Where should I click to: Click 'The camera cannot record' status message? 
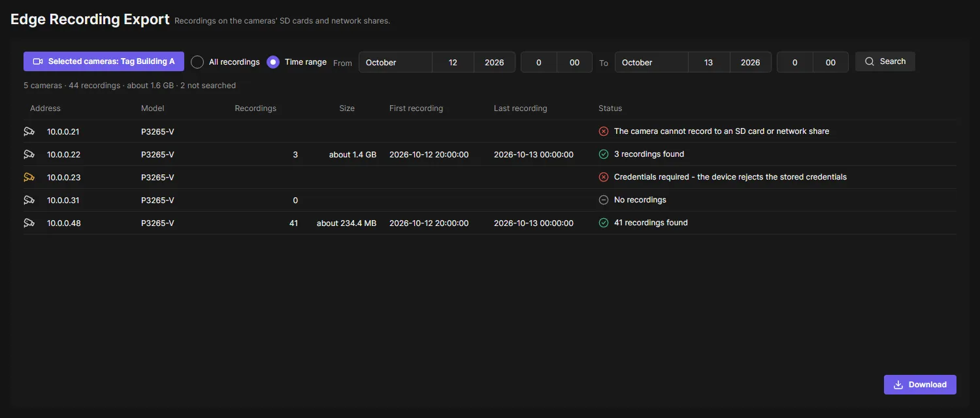tap(722, 131)
